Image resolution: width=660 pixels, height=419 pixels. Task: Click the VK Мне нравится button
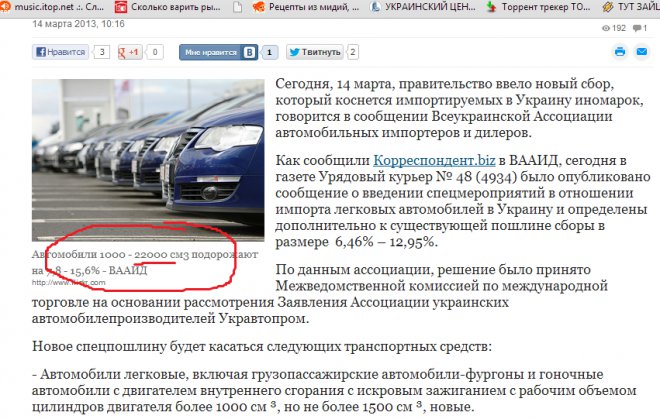pos(218,52)
